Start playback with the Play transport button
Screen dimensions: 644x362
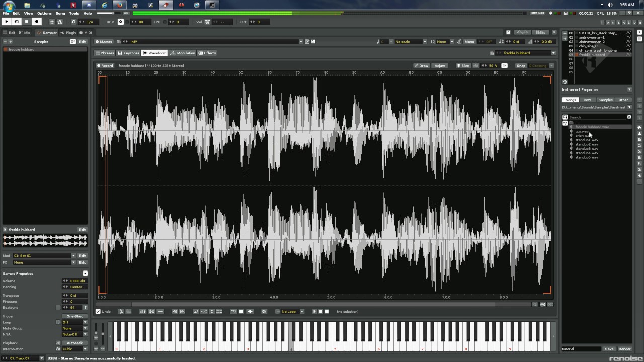click(7, 22)
